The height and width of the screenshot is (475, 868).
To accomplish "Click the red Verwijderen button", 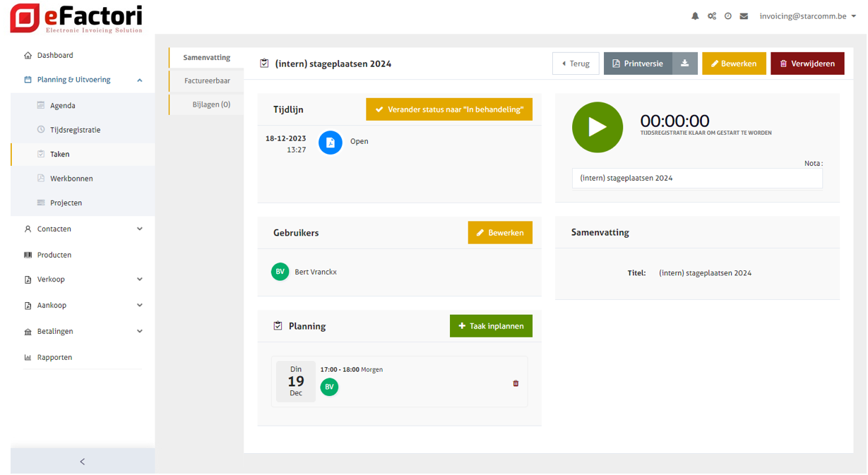I will coord(807,64).
